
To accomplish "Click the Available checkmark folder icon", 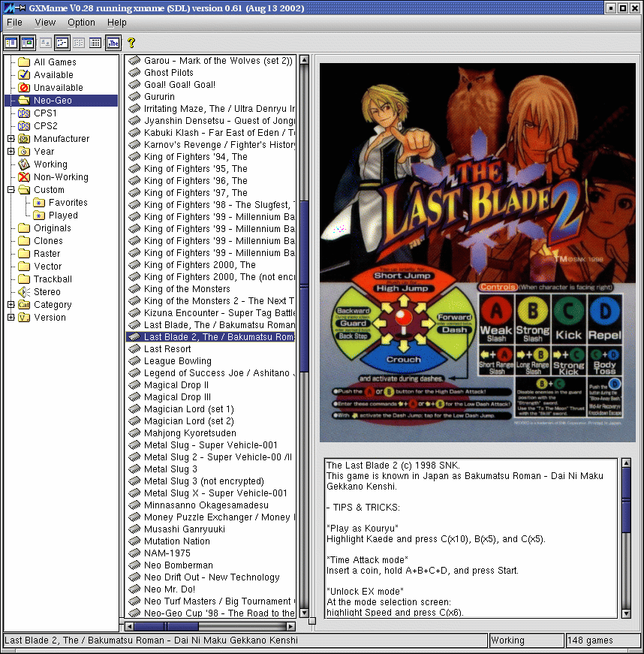I will [x=23, y=75].
